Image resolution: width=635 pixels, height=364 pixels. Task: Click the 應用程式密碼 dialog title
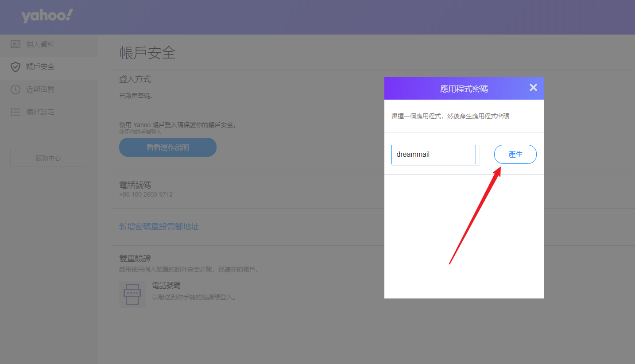(464, 89)
